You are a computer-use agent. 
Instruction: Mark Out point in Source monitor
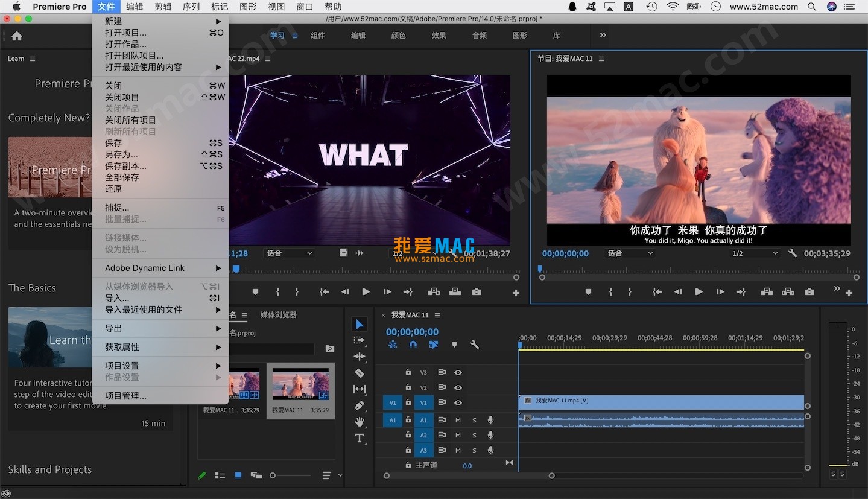297,292
